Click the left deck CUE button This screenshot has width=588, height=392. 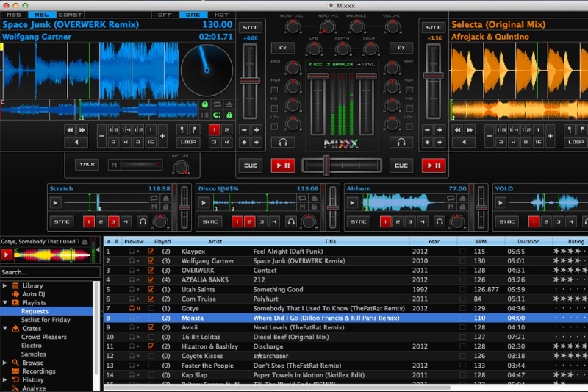[251, 165]
